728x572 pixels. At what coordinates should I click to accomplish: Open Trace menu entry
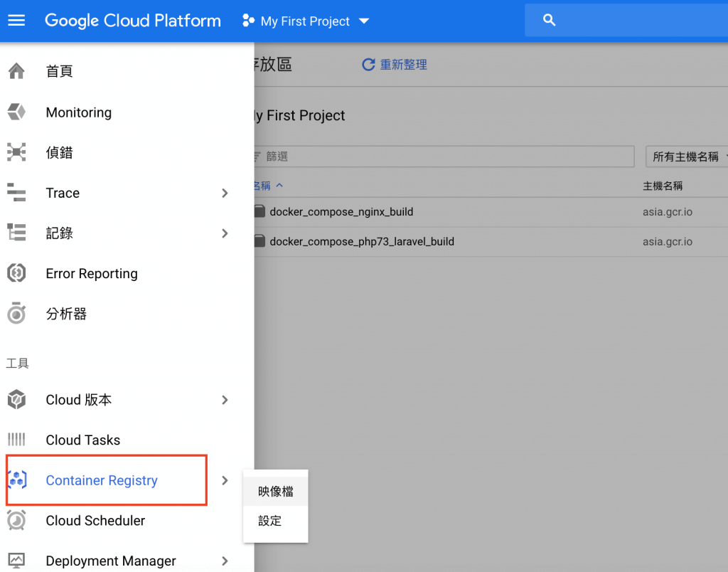pos(63,193)
